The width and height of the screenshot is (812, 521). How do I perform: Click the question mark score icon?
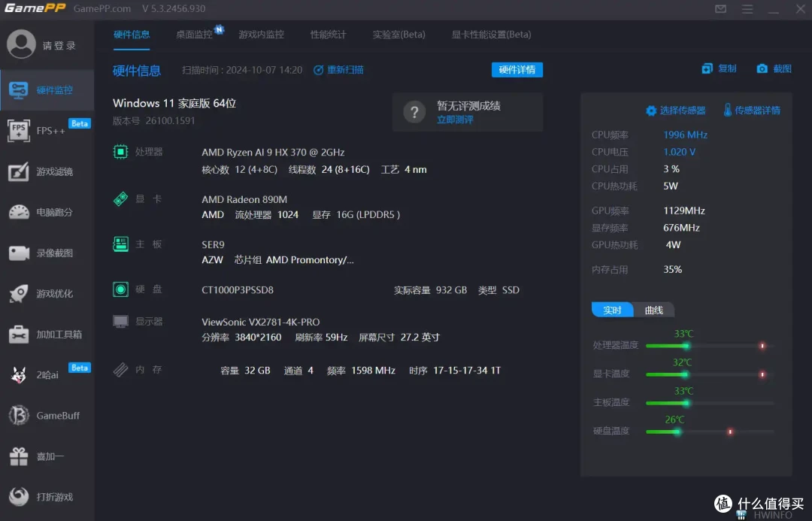(x=414, y=112)
